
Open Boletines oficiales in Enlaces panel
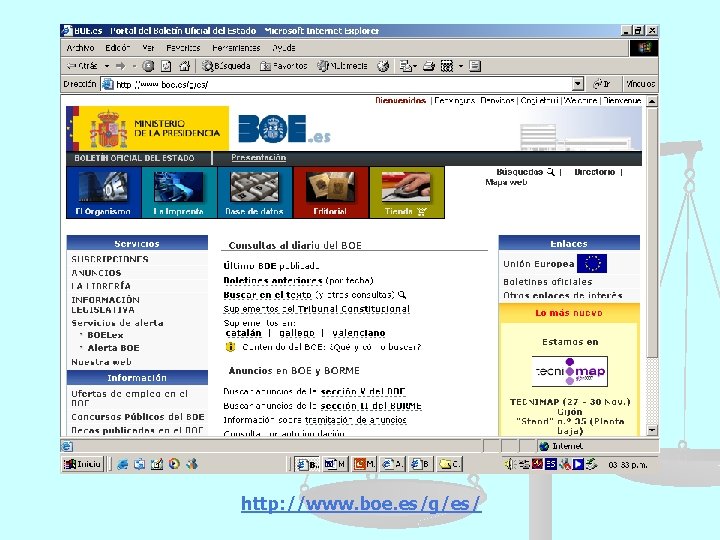click(547, 282)
